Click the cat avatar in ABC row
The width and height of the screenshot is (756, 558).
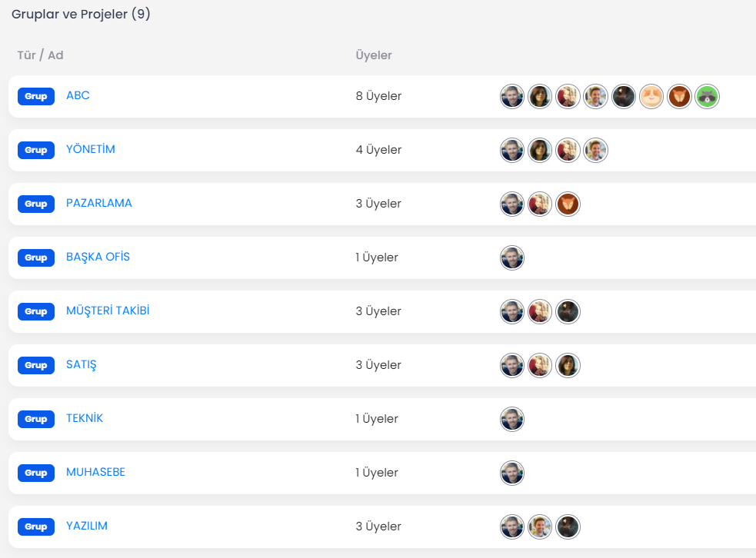651,96
